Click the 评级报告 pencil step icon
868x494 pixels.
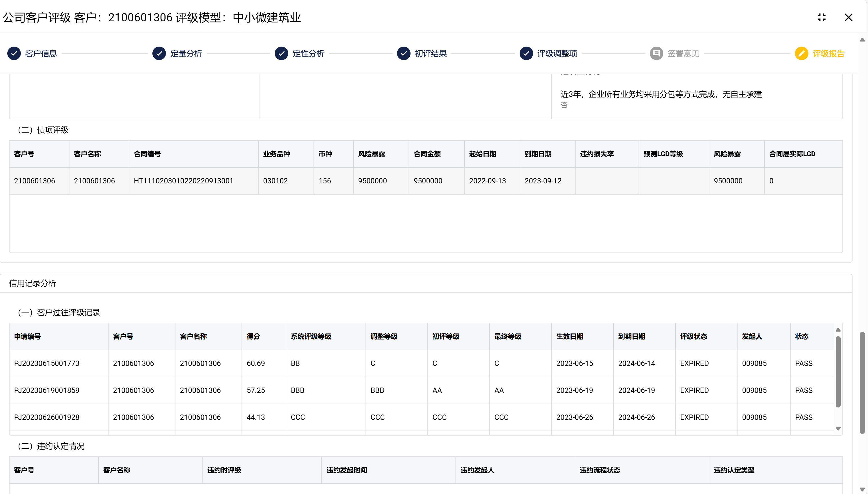[x=801, y=54]
